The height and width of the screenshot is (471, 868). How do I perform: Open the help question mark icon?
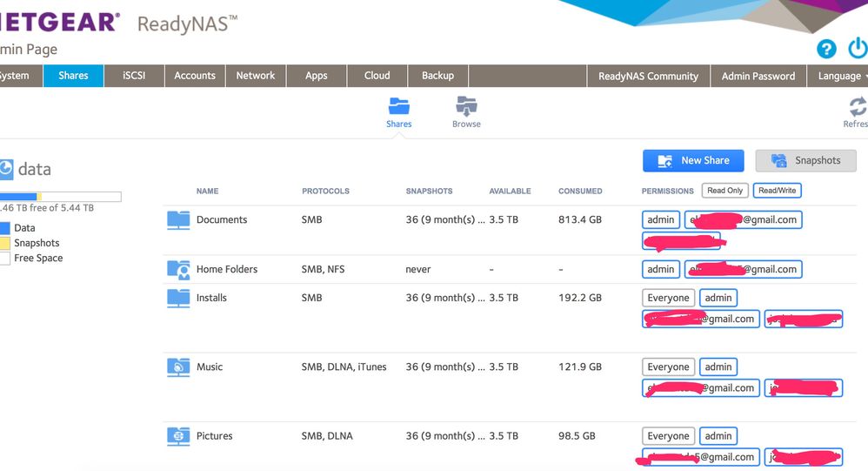point(826,49)
